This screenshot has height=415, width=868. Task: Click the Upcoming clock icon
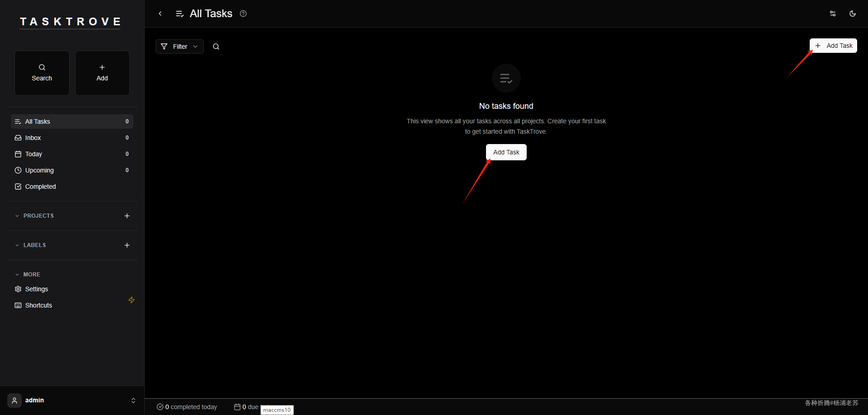[x=18, y=170]
